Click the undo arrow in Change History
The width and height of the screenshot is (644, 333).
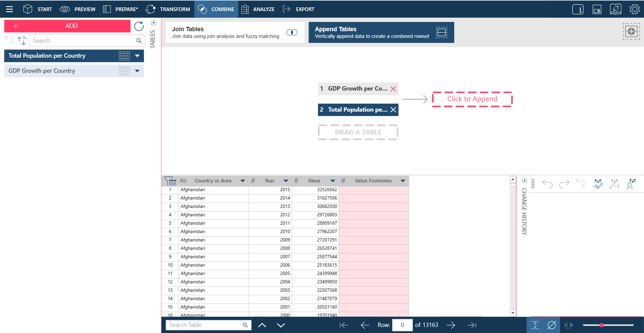(x=547, y=184)
